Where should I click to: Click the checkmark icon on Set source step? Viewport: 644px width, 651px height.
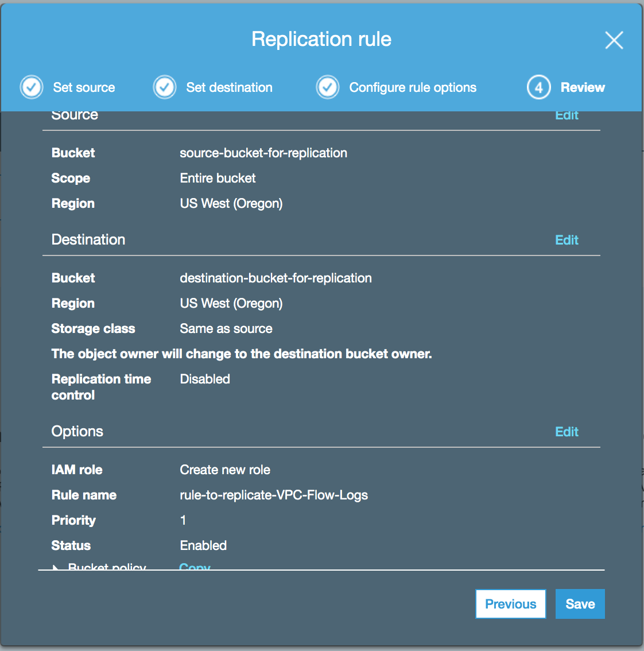(32, 87)
